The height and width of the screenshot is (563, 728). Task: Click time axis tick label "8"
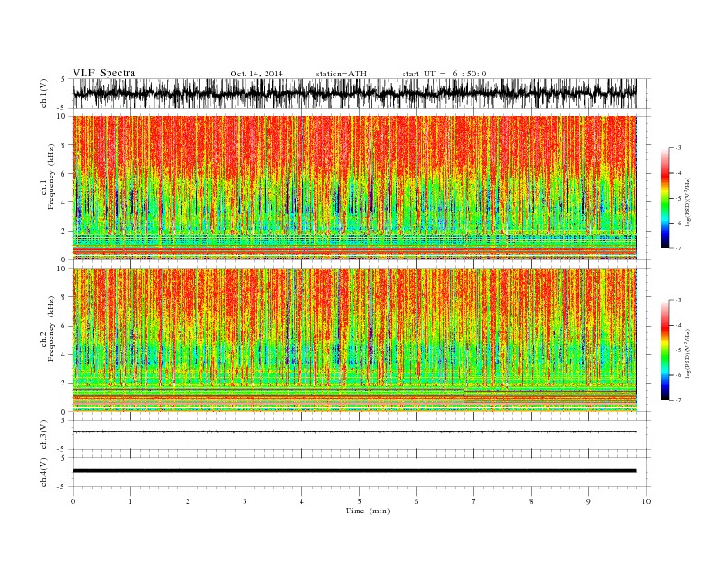click(531, 501)
